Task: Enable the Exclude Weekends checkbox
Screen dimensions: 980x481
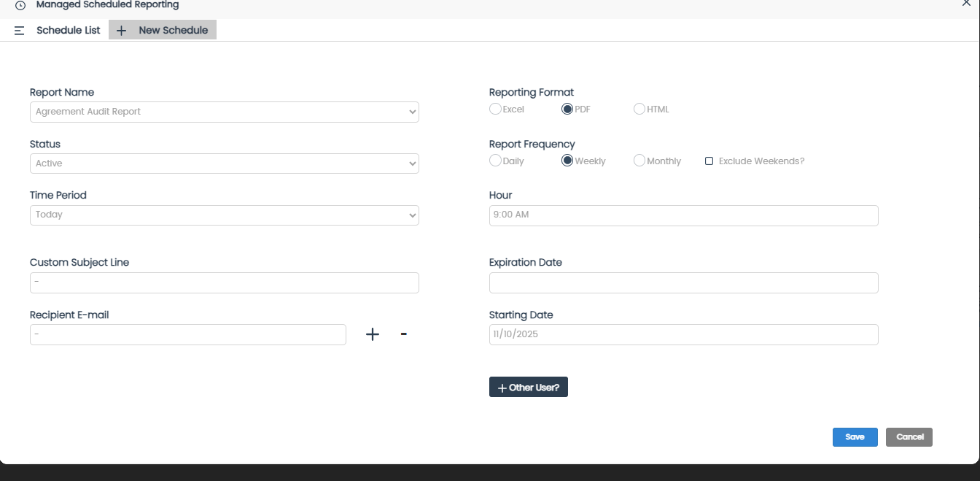Action: click(x=709, y=161)
